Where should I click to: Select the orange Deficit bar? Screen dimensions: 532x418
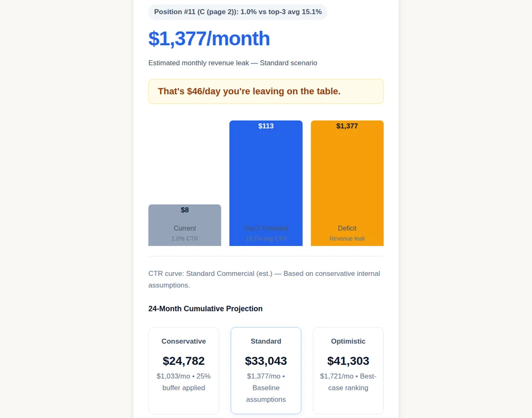click(x=347, y=183)
